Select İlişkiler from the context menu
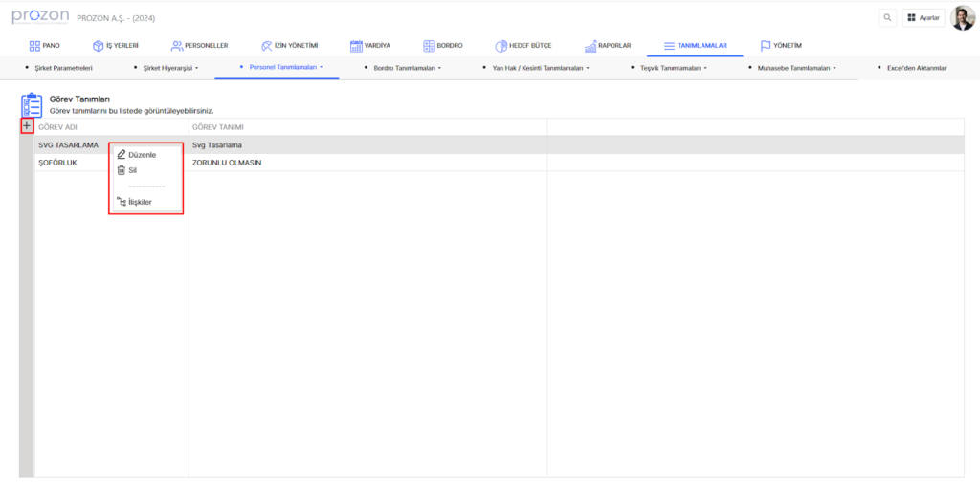980x484 pixels. (139, 202)
